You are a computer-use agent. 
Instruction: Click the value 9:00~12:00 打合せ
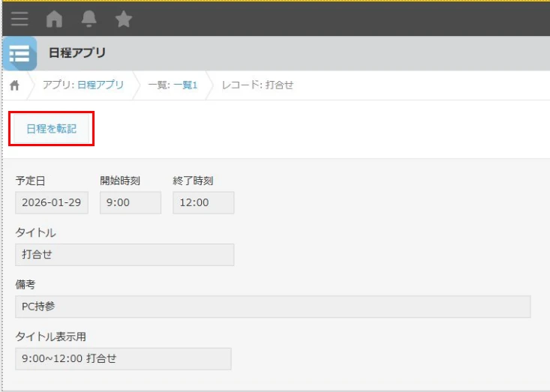123,359
